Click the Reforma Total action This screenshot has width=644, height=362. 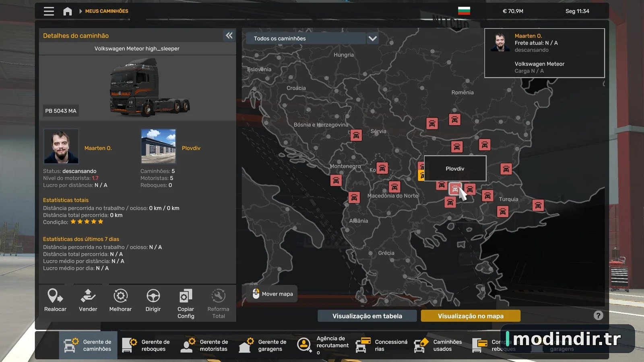[x=218, y=304]
